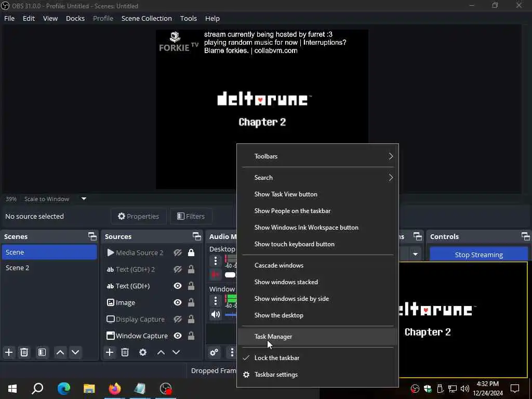Open scene filters icon in Scenes panel
The image size is (532, 399).
coord(42,352)
